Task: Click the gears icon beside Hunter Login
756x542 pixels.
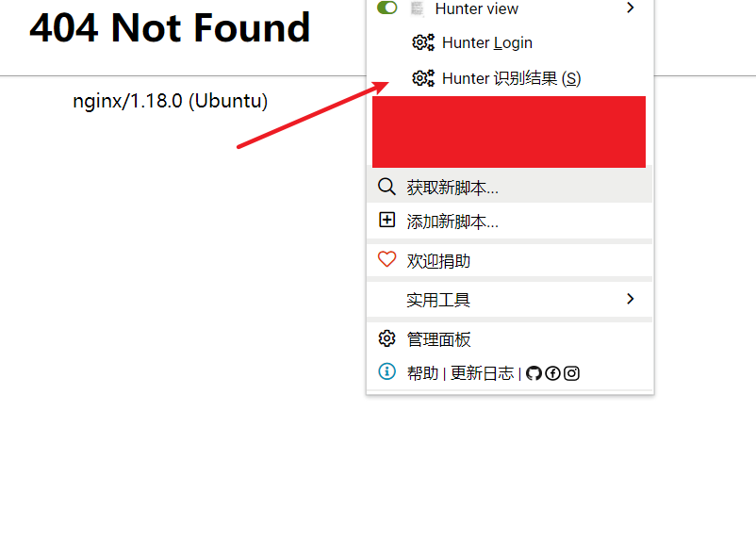Action: point(423,42)
